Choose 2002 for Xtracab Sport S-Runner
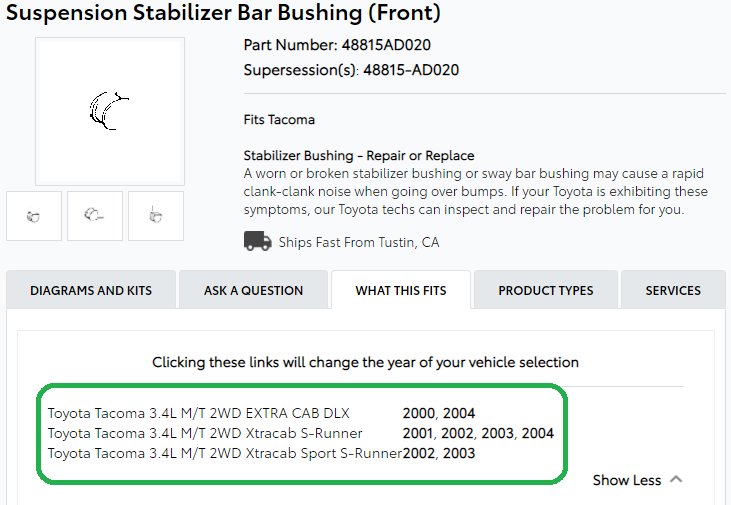 pos(419,453)
